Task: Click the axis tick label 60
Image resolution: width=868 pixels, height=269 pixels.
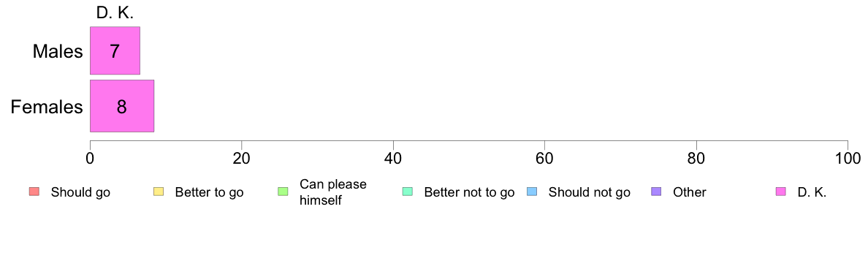Action: tap(545, 158)
